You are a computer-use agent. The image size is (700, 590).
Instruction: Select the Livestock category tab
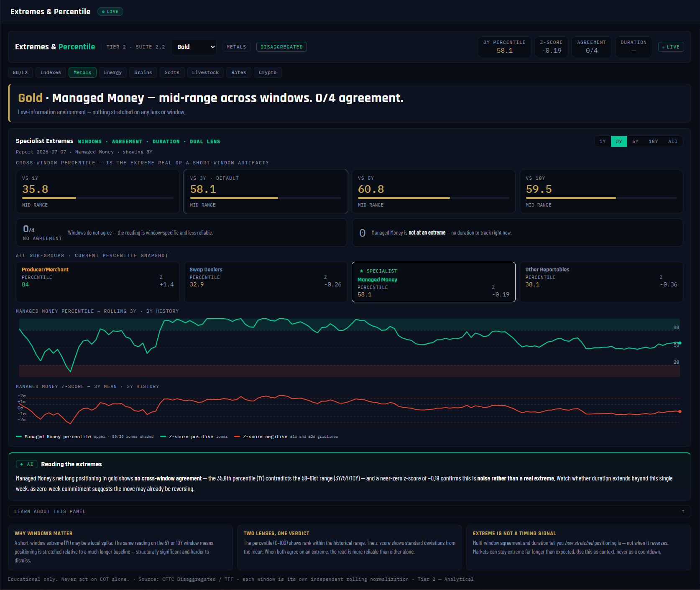click(205, 72)
